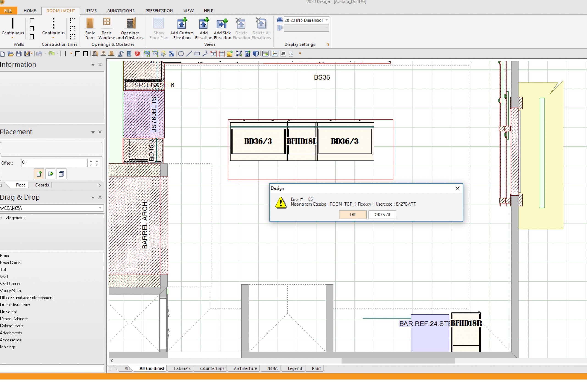Open the ANNOTATIONS ribbon tab
The width and height of the screenshot is (587, 392).
(121, 11)
